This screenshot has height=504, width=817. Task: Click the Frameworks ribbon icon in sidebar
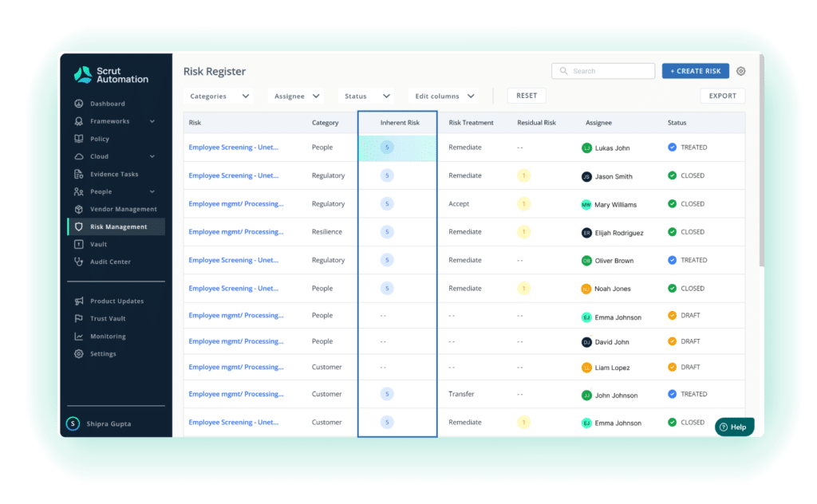pos(79,121)
